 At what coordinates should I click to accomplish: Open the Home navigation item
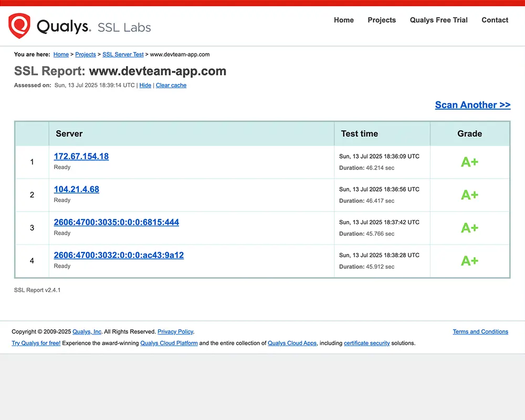(x=343, y=20)
